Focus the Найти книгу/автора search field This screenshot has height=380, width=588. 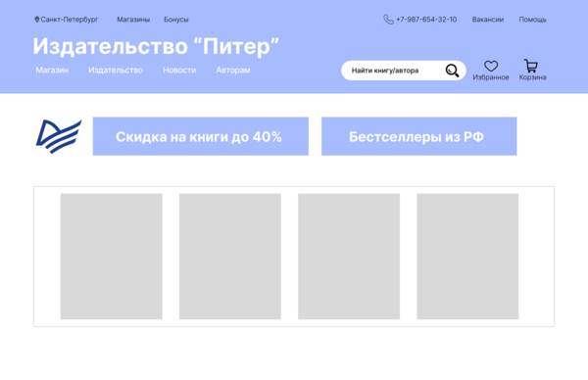(404, 71)
